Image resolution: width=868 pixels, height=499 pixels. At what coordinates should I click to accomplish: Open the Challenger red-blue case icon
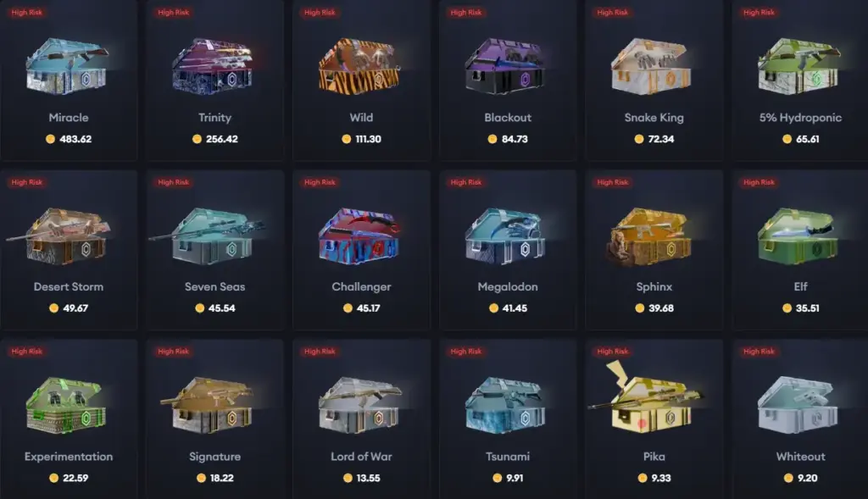point(359,236)
